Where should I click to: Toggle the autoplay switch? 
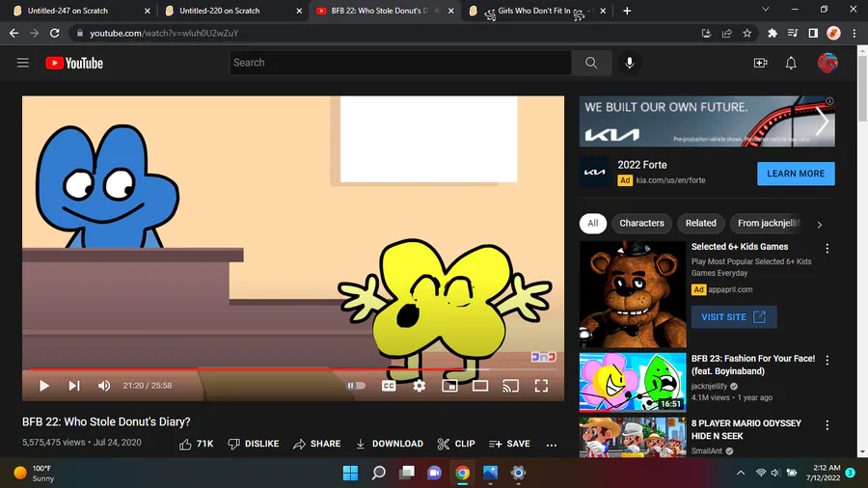(356, 386)
